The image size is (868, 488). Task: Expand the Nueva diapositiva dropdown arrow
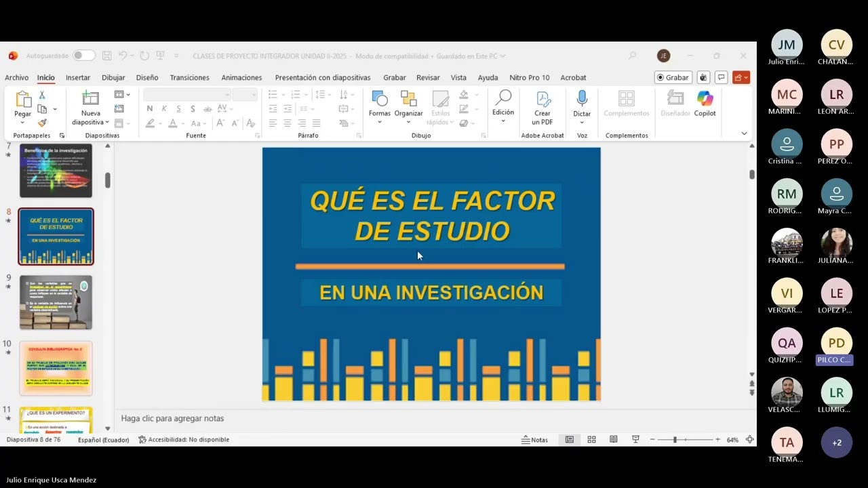(107, 123)
